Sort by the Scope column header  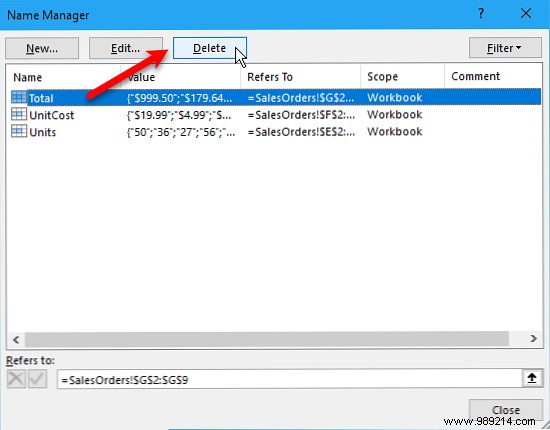(x=402, y=77)
